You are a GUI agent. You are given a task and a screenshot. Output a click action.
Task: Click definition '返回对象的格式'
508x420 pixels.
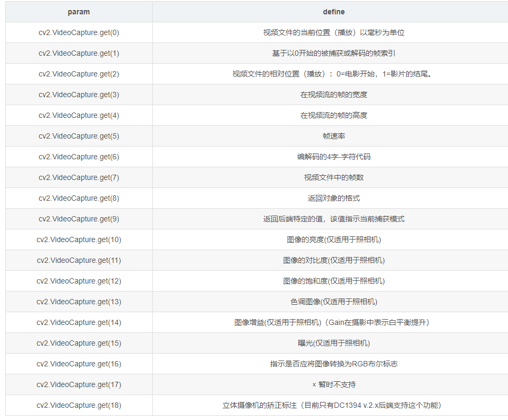pos(334,199)
